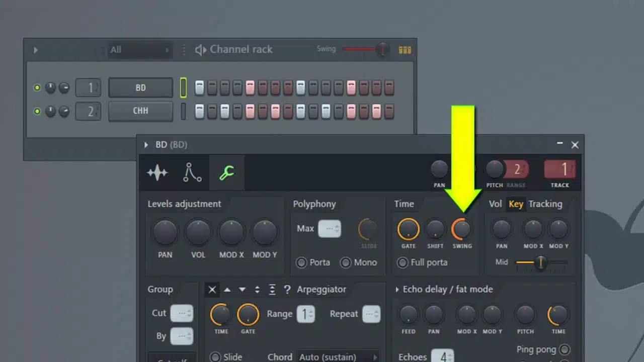Click the Channel rack speaker icon
The image size is (644, 362).
point(201,50)
